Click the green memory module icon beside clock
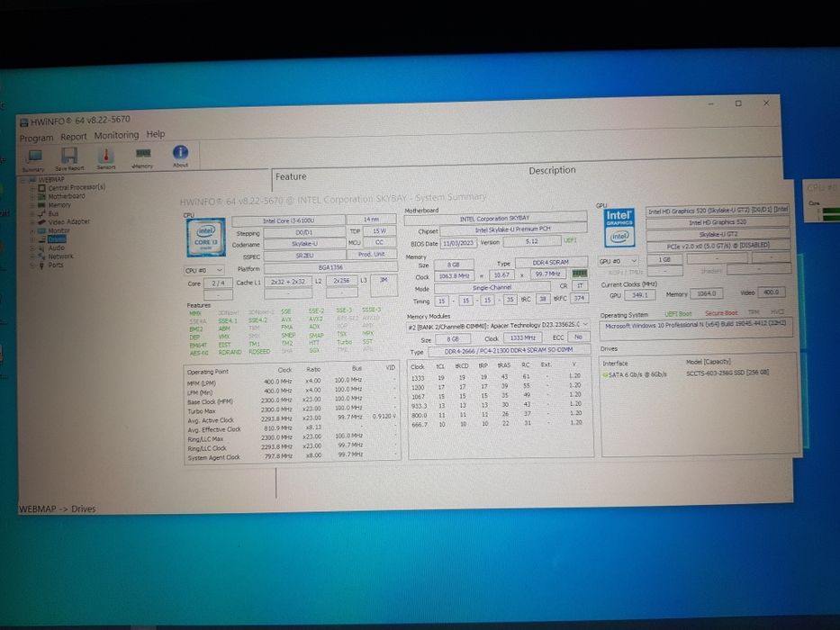 pyautogui.click(x=580, y=274)
